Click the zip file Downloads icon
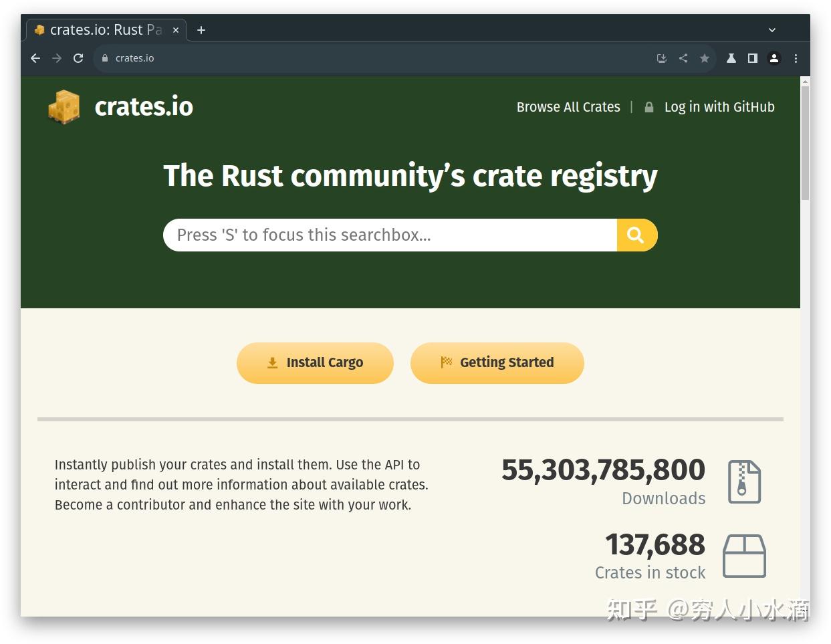 click(x=744, y=481)
